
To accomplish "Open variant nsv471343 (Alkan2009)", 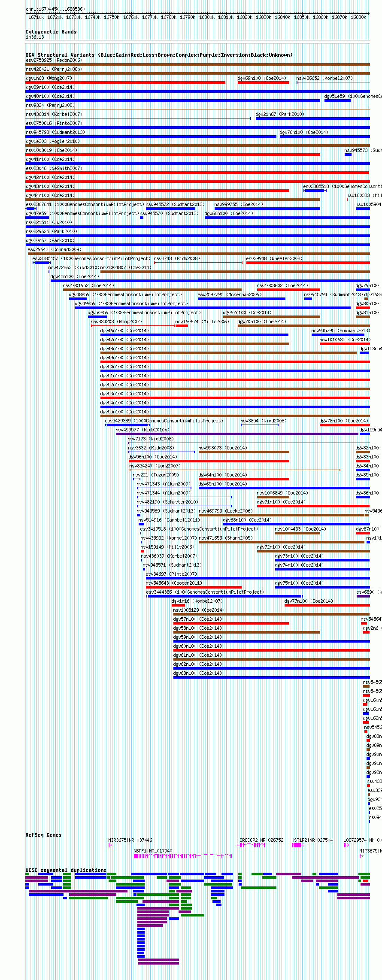I will coord(164,484).
